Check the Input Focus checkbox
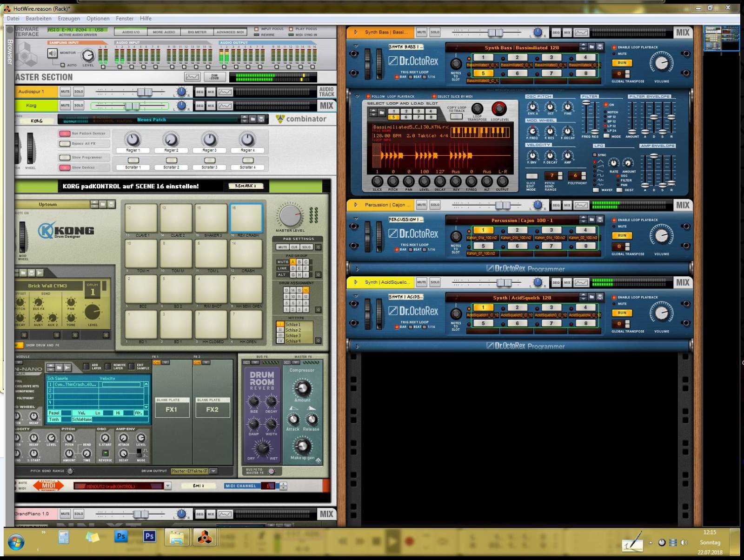This screenshot has height=560, width=744. tap(257, 29)
